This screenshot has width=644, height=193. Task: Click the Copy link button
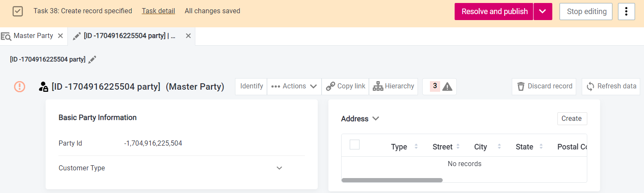click(345, 86)
